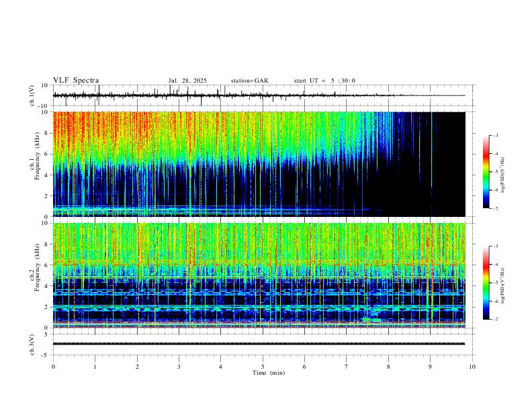
Task: Click the ch.2 spectrogram color bar
Action: coord(486,283)
